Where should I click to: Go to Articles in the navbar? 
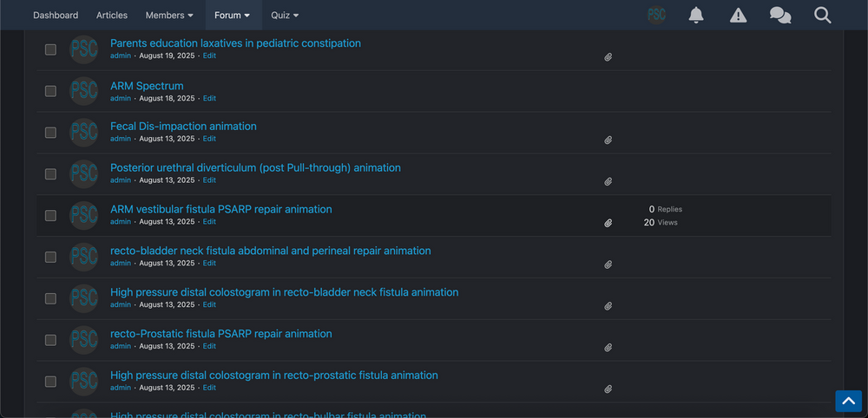112,15
